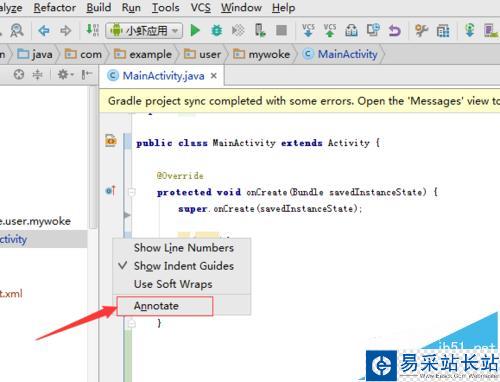Select MainActivity class breadcrumb
The width and height of the screenshot is (500, 382).
340,54
